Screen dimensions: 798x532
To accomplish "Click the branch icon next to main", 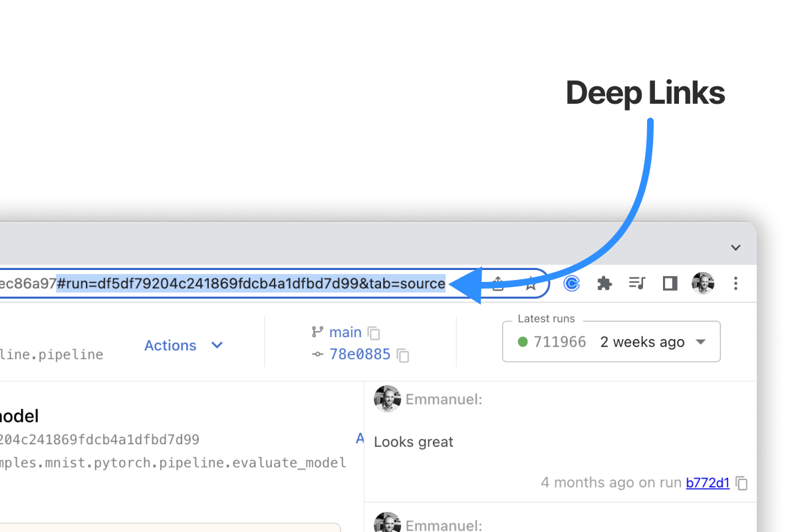I will (319, 332).
